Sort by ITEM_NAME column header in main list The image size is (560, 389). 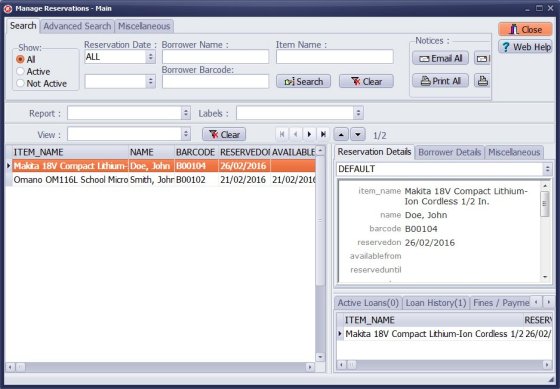click(x=70, y=152)
